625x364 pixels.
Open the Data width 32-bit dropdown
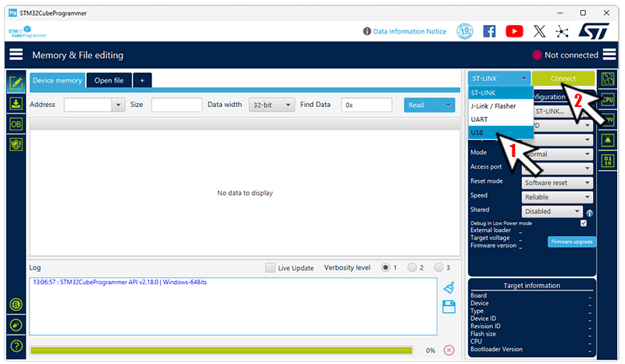click(x=272, y=105)
